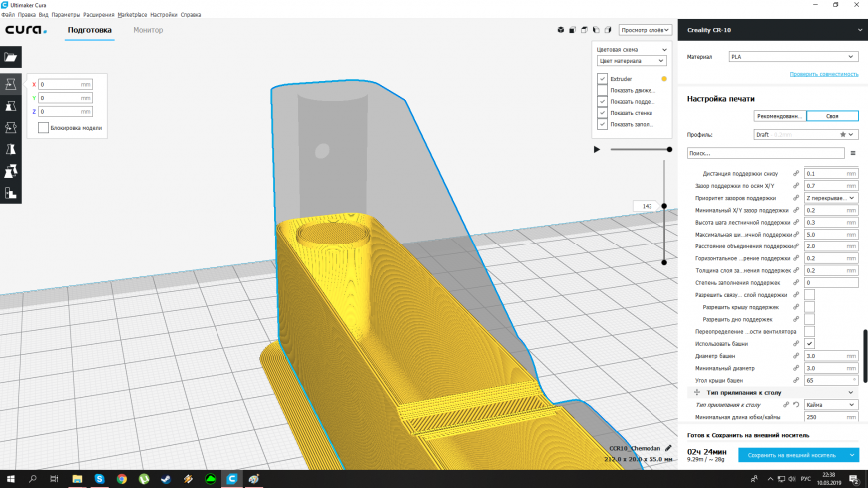Uncheck Использовать башни checkbox
This screenshot has width=868, height=488.
tap(809, 344)
